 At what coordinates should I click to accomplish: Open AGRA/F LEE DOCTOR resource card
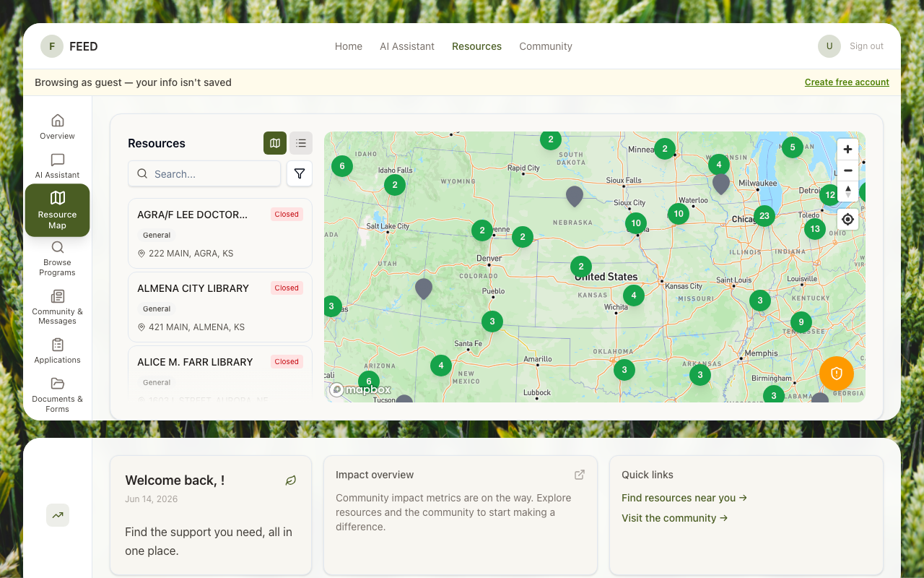[x=220, y=233]
